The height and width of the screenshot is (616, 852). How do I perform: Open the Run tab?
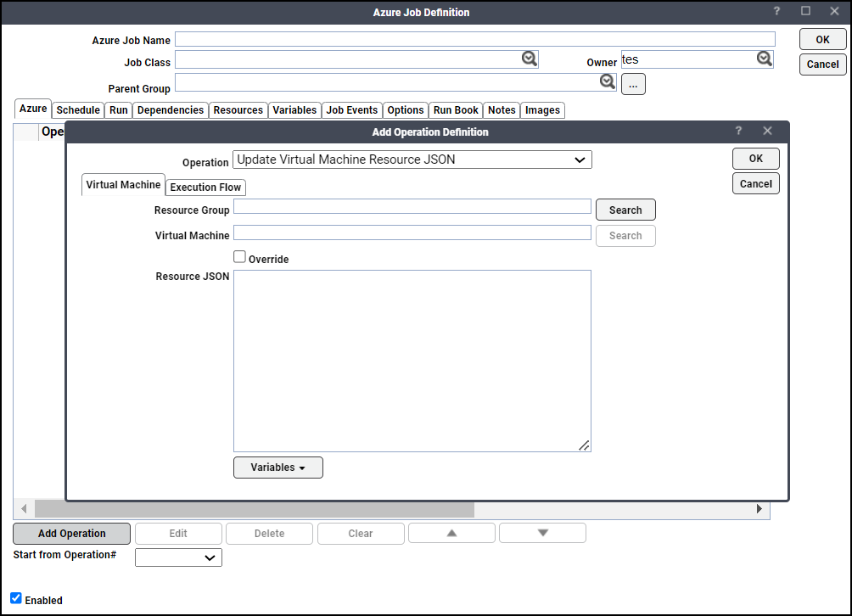pyautogui.click(x=119, y=110)
